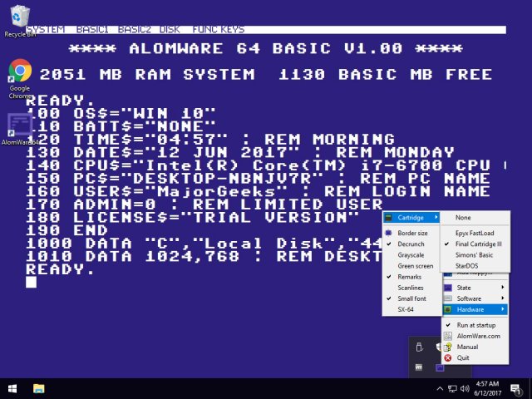532x399 pixels.
Task: Click the AlomWare64 tray icon
Action: point(440,367)
